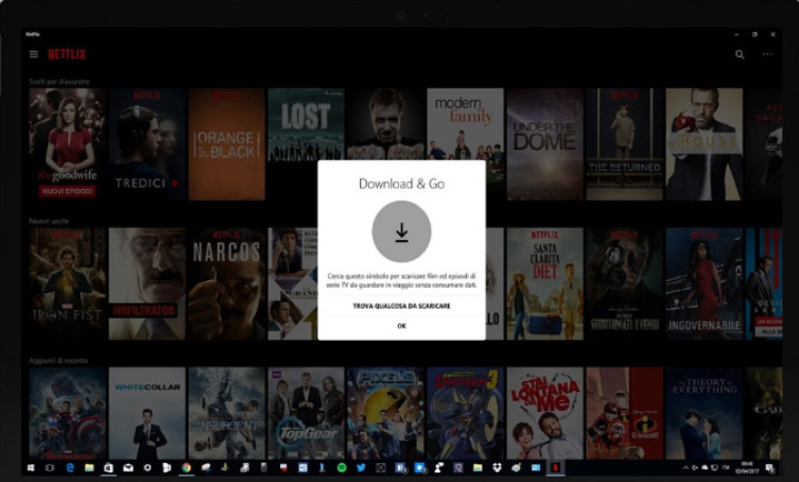Open the Mail app from the taskbar
Image resolution: width=799 pixels, height=482 pixels.
point(128,468)
